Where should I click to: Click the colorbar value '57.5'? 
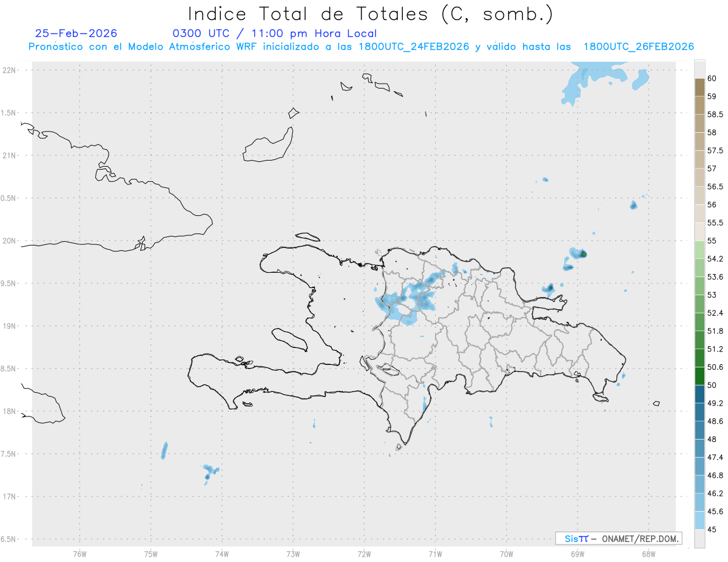pos(715,150)
